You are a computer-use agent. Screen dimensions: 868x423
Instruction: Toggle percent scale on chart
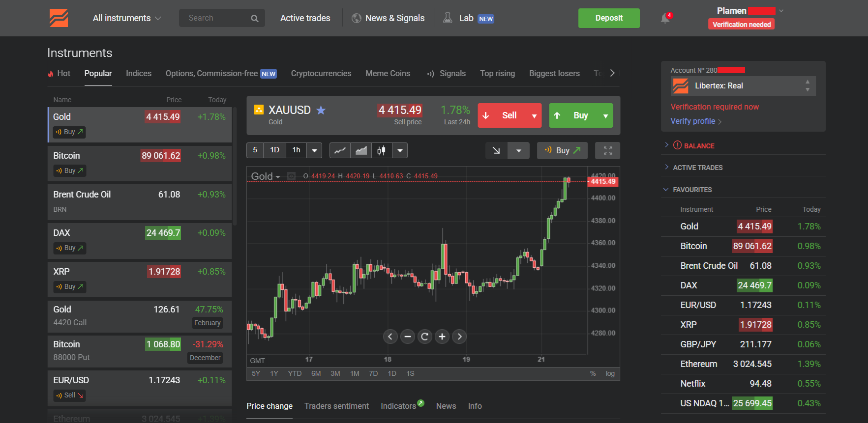(x=593, y=374)
